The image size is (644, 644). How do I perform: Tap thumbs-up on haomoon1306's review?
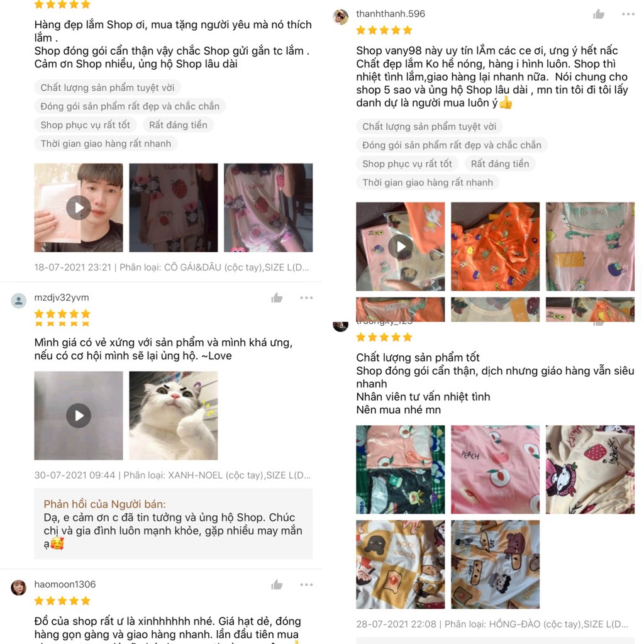277,584
